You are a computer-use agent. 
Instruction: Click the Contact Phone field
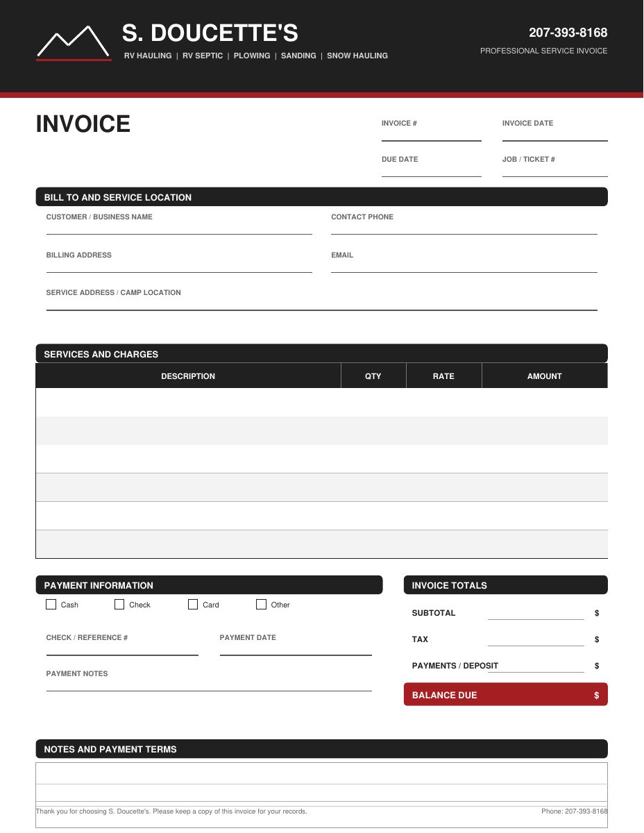(x=464, y=228)
